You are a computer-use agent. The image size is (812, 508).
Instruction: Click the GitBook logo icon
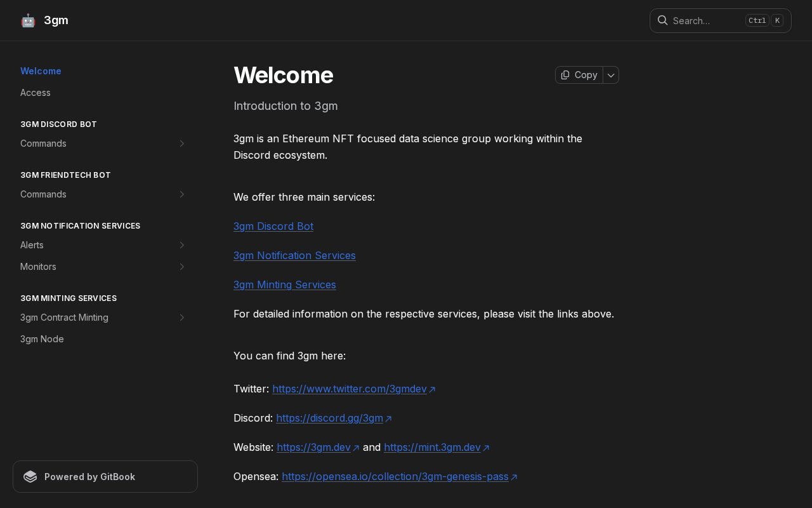pyautogui.click(x=30, y=477)
